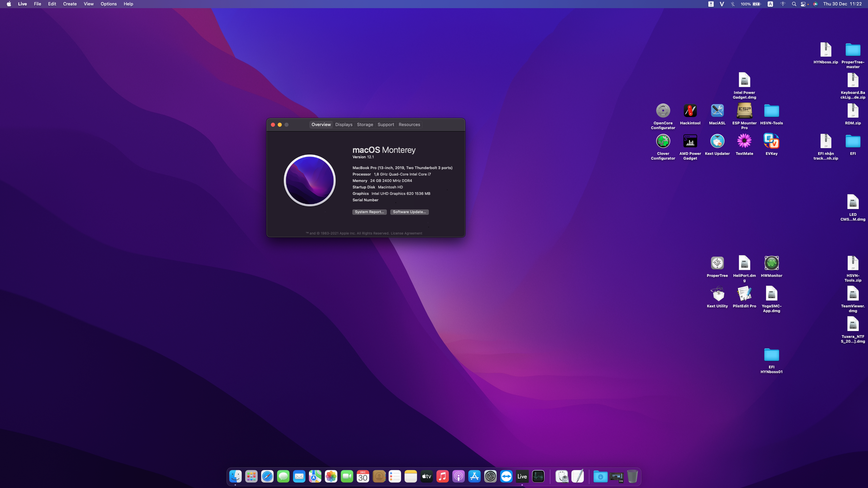Open the HSVN-Tools folder
Screen dimensions: 868x488
(771, 111)
